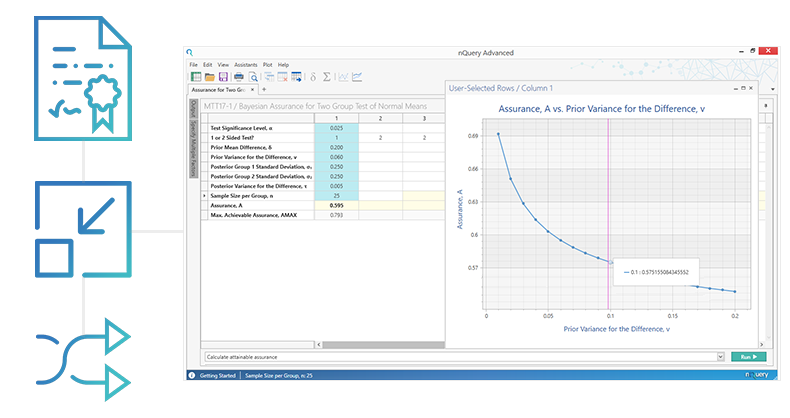
Task: Select the Test Significance Level value 0.025
Action: (x=337, y=128)
